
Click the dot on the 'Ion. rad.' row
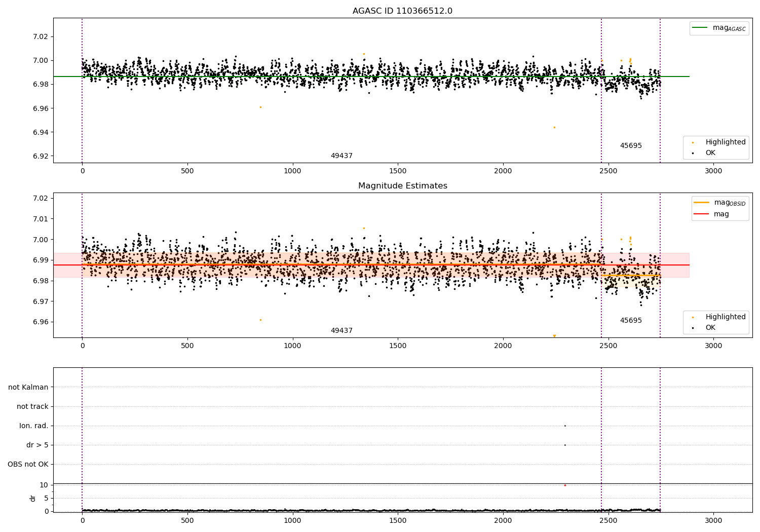click(565, 426)
